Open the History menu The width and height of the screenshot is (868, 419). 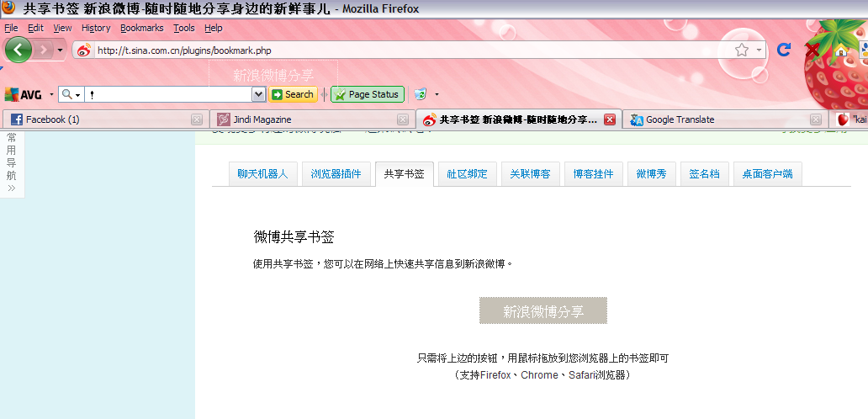click(x=96, y=28)
